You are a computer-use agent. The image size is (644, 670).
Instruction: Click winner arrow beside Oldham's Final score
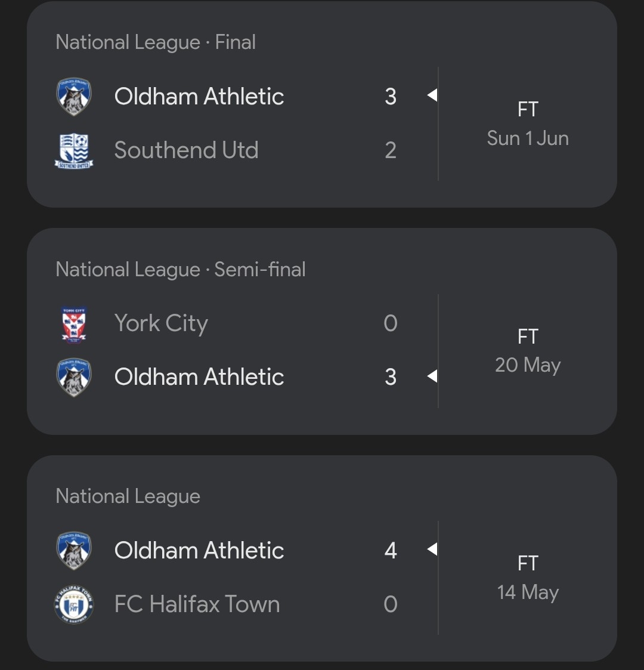point(432,95)
